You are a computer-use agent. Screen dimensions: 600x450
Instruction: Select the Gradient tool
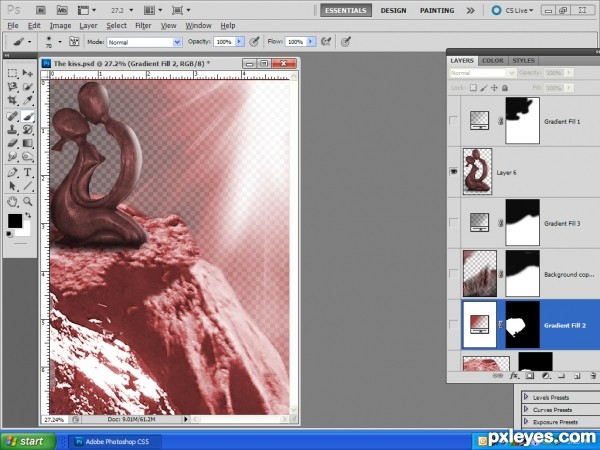click(x=28, y=143)
